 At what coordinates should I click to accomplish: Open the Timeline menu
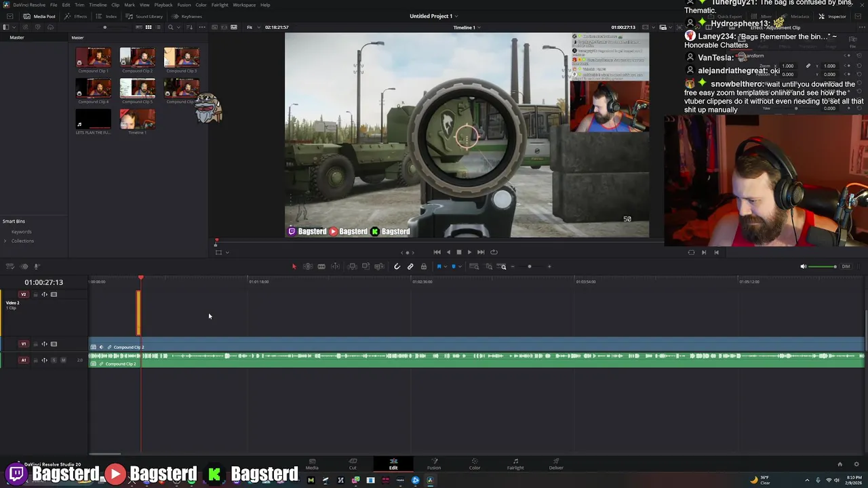pyautogui.click(x=98, y=5)
